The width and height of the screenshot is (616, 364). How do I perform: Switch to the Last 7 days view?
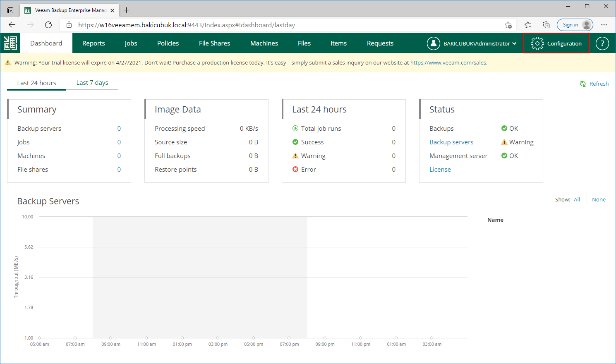pyautogui.click(x=92, y=83)
